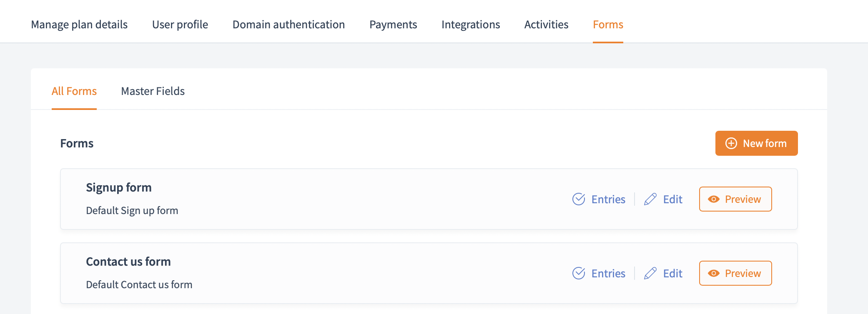This screenshot has width=868, height=314.
Task: Click the Signup form entries checkmark icon
Action: (579, 199)
